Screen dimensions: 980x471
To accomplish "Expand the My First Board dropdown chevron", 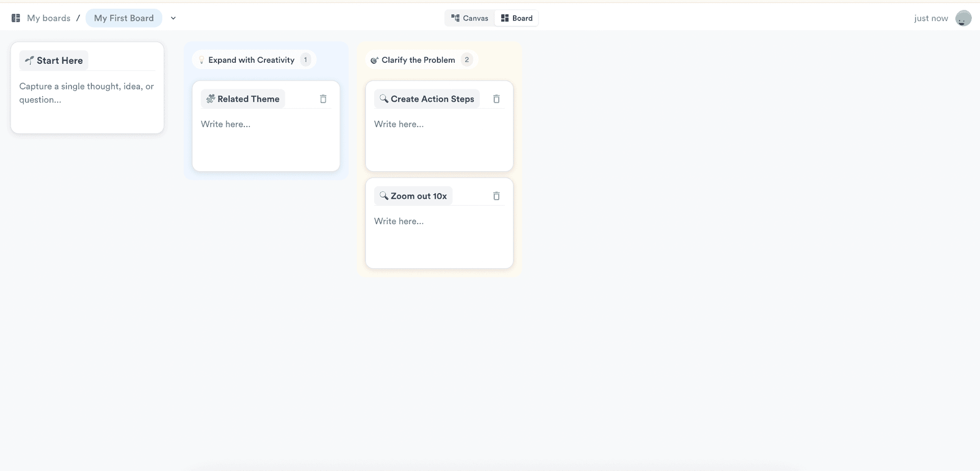I will 173,18.
